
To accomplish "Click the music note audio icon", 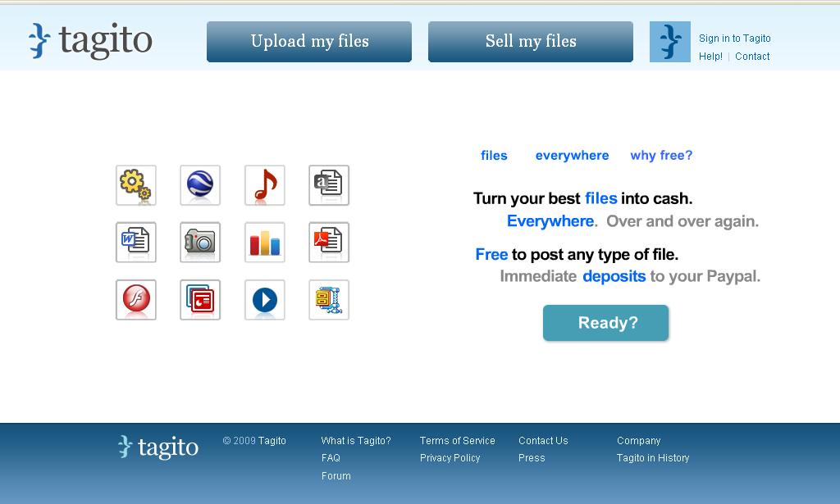I will tap(265, 185).
